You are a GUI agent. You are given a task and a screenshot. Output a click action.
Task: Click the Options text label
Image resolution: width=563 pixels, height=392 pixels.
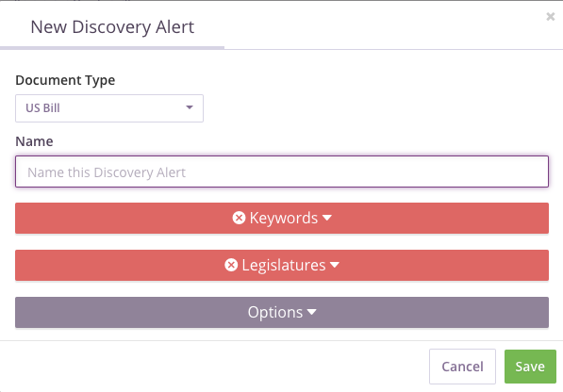275,312
